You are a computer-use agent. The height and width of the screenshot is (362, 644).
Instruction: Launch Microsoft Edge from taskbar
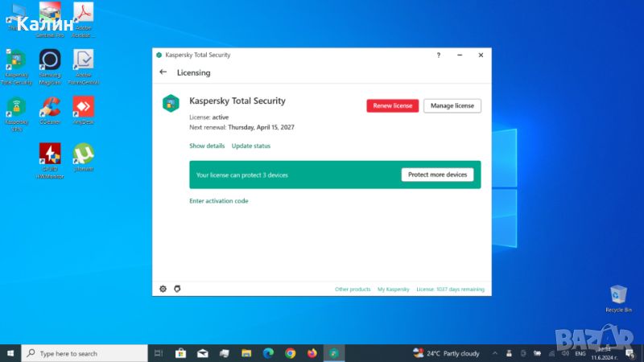[268, 353]
